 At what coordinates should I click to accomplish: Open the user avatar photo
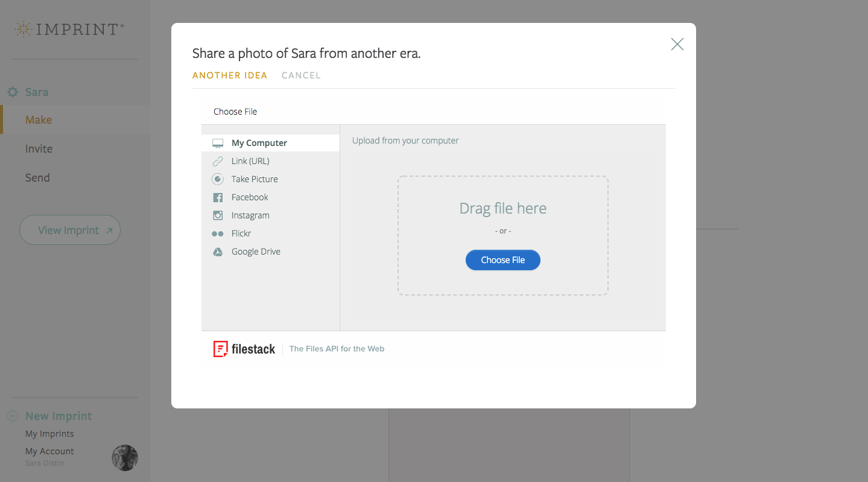125,458
